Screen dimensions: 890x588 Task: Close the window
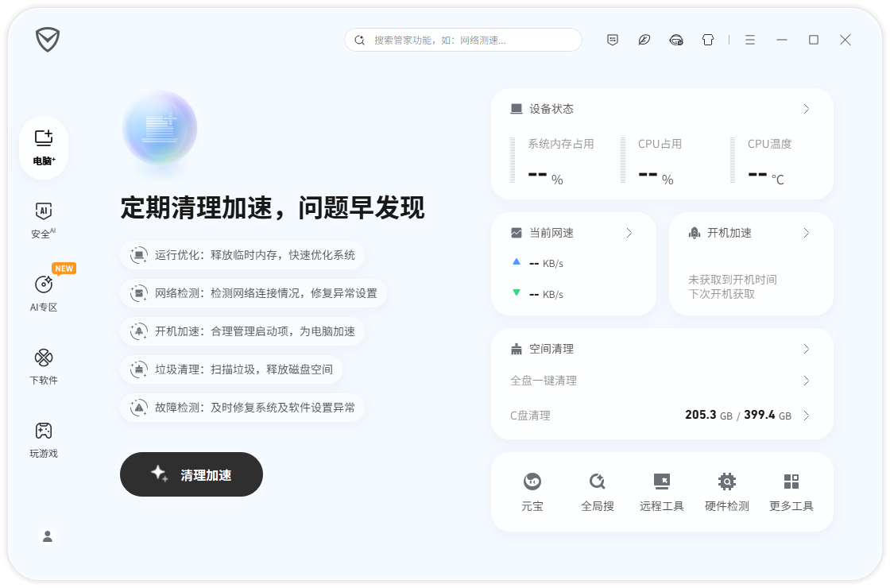(845, 40)
